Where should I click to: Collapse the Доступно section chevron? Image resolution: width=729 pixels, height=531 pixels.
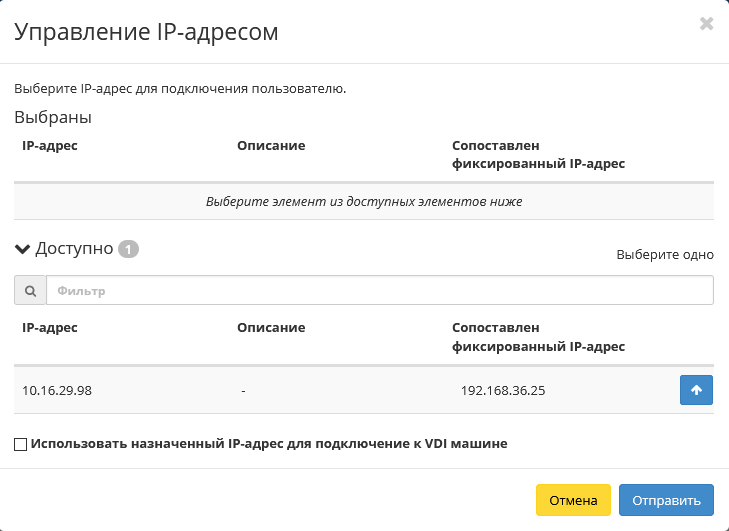point(22,249)
